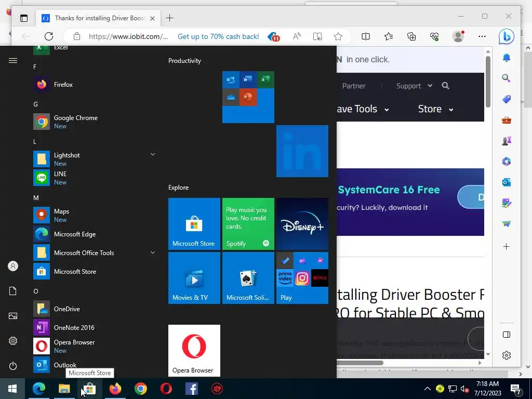Open the Movies & TV tile
The height and width of the screenshot is (399, 532).
pos(194,278)
